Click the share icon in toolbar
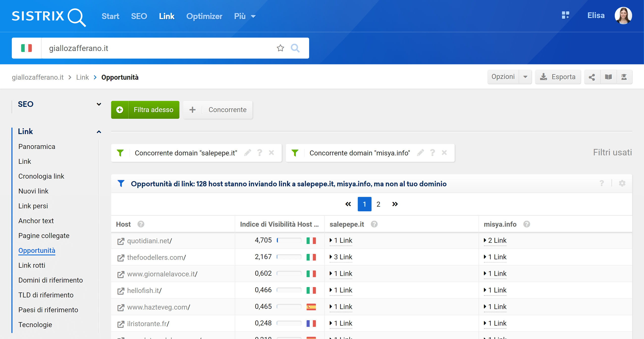The image size is (644, 339). pos(591,77)
